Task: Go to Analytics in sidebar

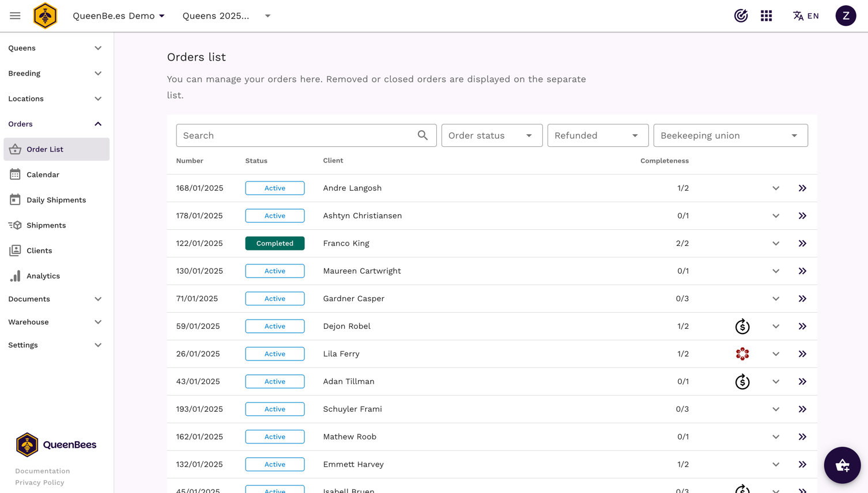Action: tap(43, 276)
